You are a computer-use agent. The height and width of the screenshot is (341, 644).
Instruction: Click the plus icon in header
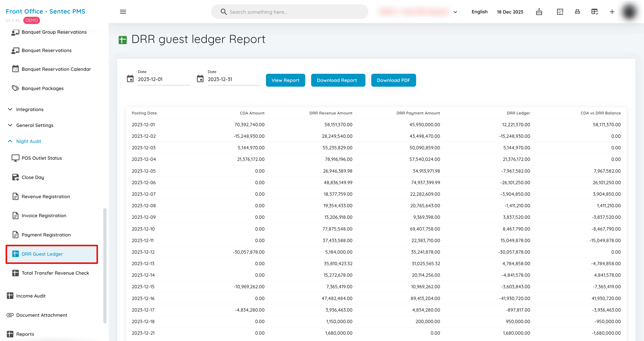point(612,12)
